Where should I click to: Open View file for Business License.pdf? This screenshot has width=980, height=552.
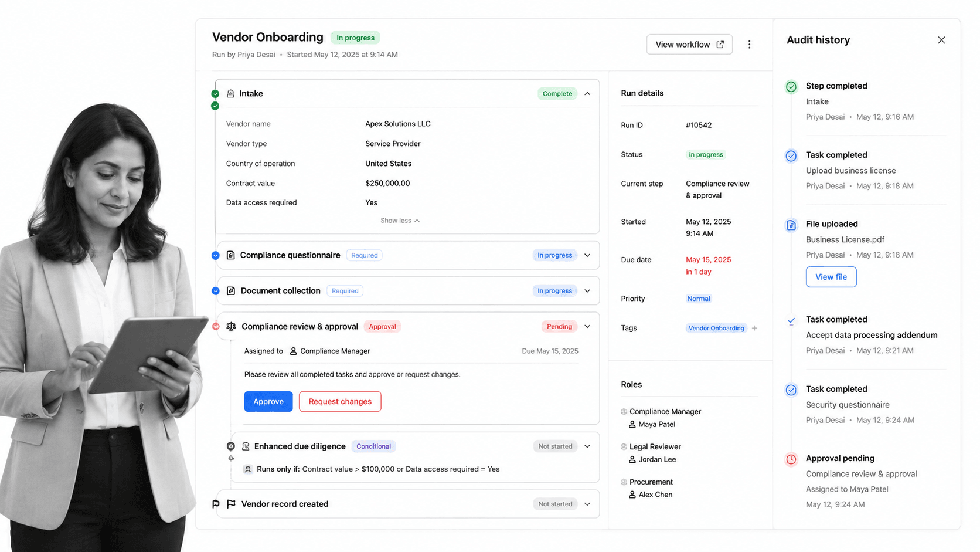point(831,277)
